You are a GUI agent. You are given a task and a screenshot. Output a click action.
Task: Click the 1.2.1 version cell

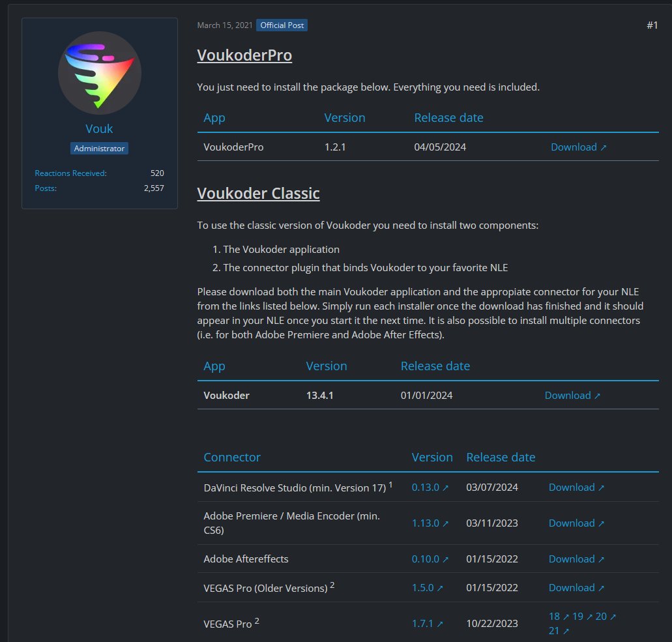point(335,147)
